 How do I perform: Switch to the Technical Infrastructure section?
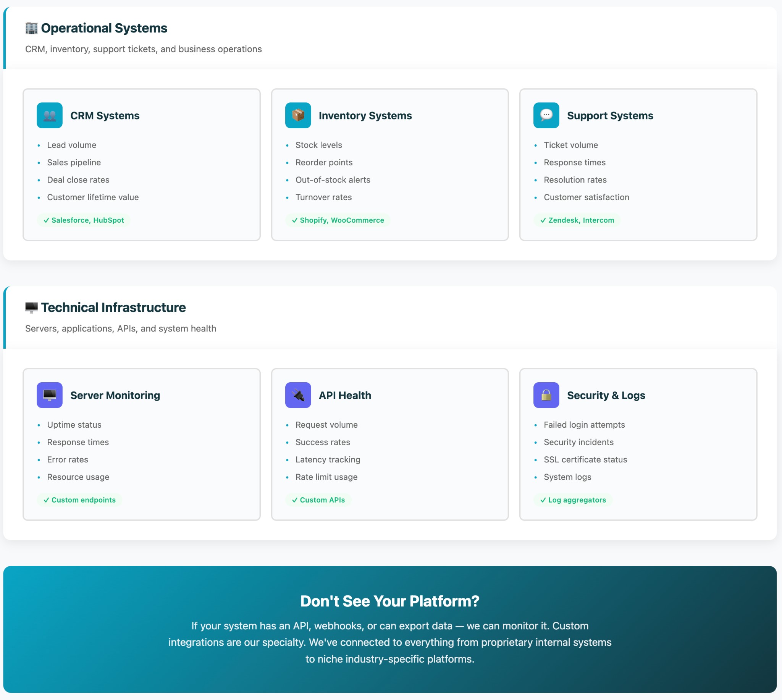point(113,307)
